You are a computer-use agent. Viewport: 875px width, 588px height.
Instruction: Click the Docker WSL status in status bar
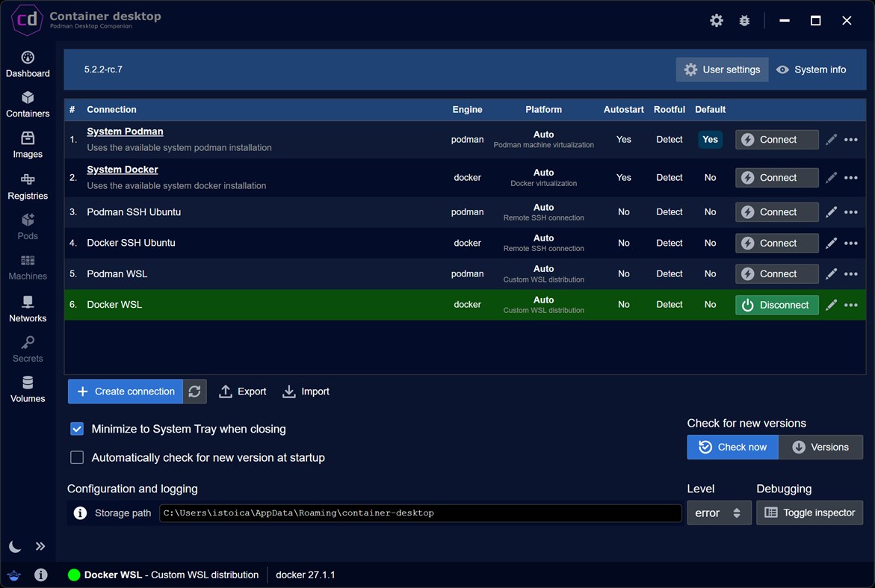click(164, 575)
